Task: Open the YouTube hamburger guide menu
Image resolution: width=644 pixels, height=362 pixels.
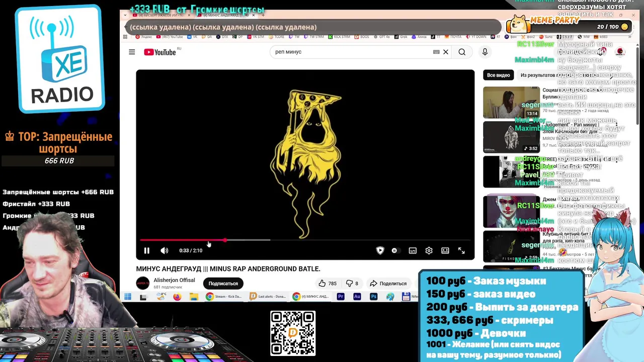Action: click(132, 52)
